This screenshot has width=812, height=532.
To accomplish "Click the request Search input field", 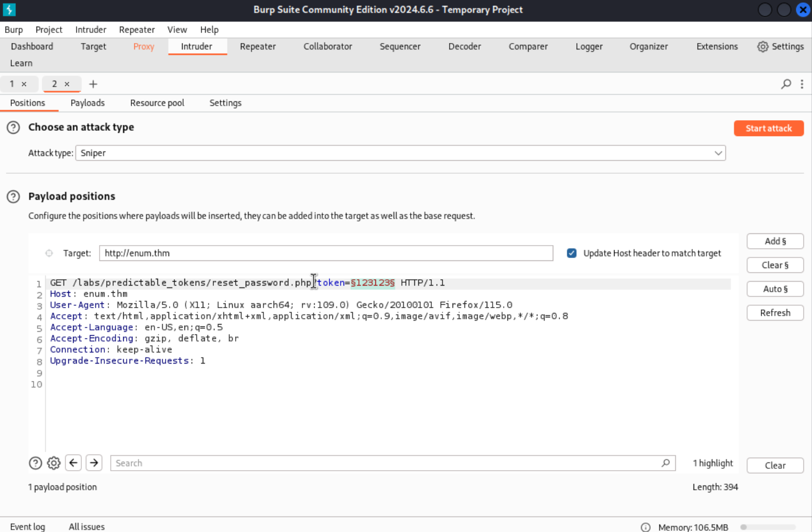I will coord(392,463).
